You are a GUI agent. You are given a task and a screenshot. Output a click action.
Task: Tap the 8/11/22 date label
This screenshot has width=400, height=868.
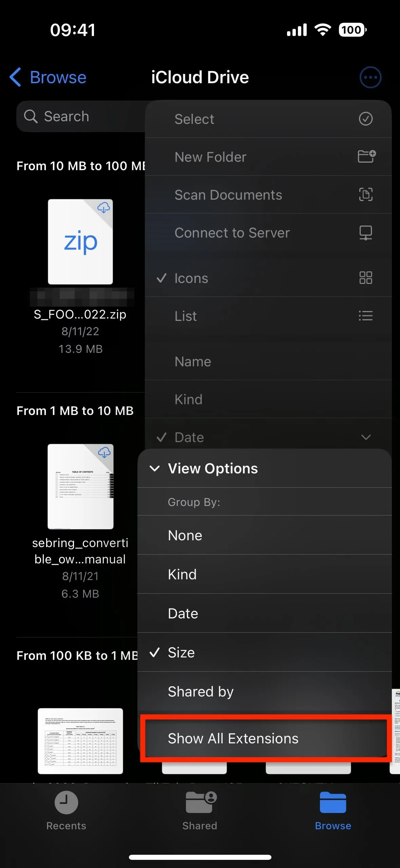(x=80, y=331)
